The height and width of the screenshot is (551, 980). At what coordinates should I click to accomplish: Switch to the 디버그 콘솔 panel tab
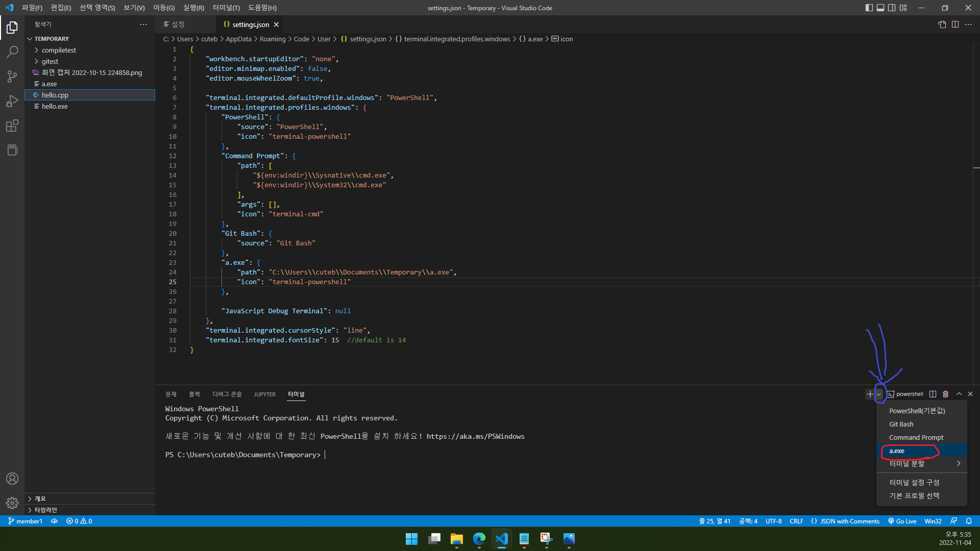[227, 394]
